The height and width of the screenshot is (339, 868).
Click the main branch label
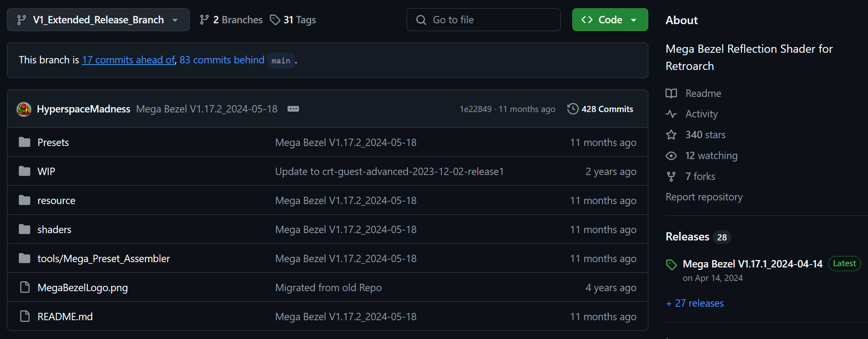tap(281, 61)
